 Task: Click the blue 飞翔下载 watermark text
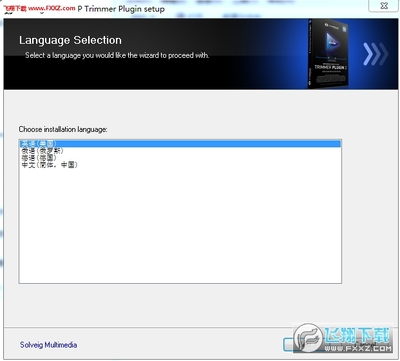[357, 335]
